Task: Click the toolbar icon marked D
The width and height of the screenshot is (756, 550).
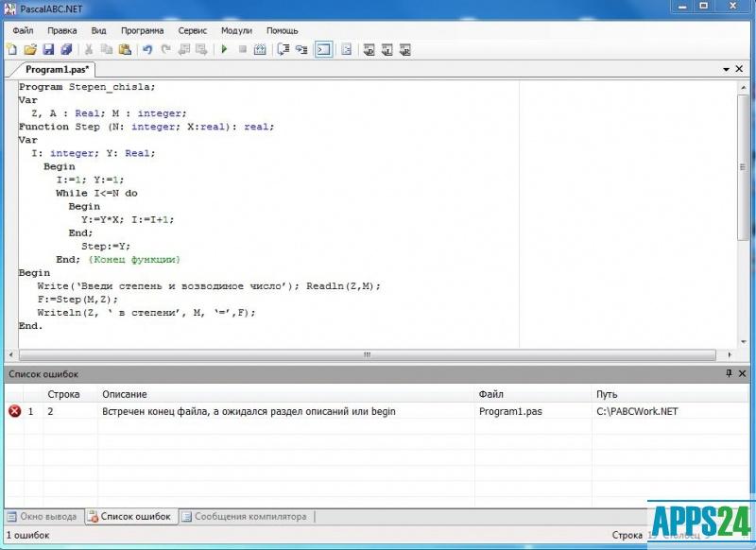Action: coord(369,49)
